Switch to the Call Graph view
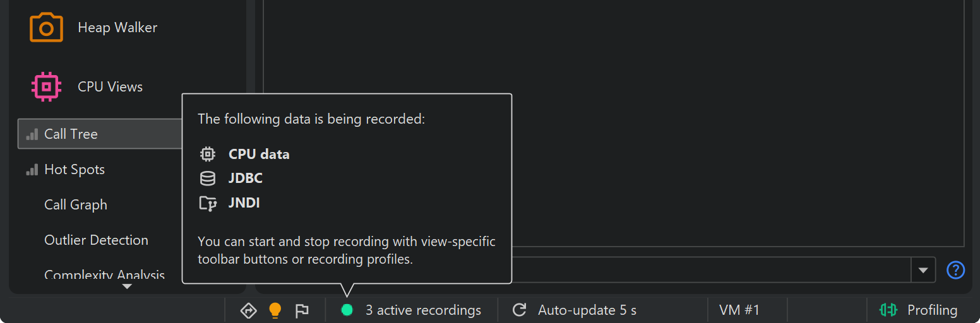 pos(76,205)
